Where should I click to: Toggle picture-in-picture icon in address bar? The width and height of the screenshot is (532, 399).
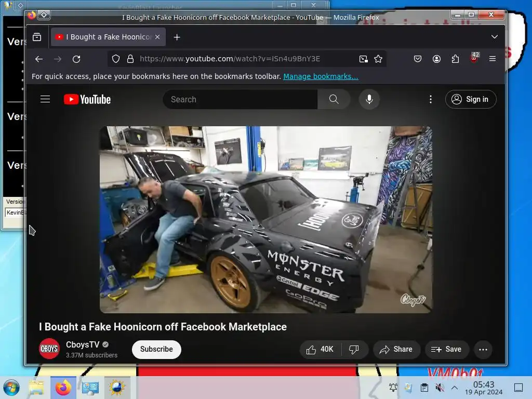point(363,59)
